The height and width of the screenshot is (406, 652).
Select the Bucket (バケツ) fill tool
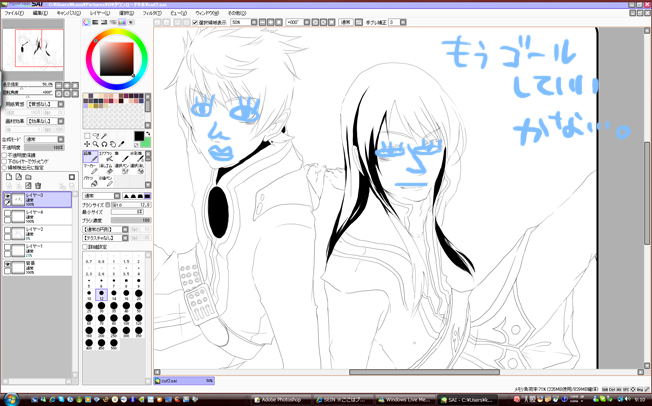coord(90,181)
